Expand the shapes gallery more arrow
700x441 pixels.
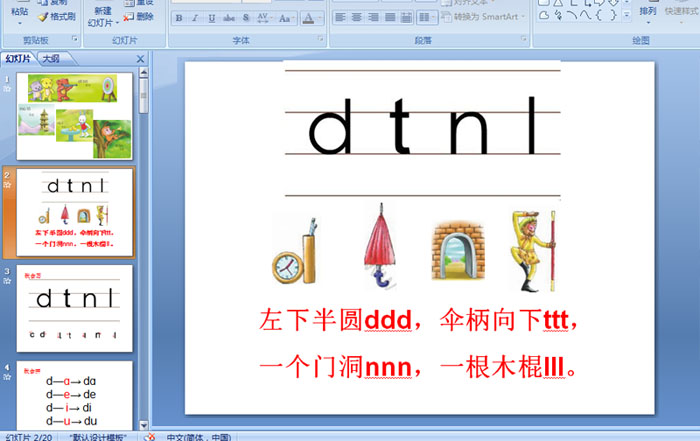coord(627,15)
